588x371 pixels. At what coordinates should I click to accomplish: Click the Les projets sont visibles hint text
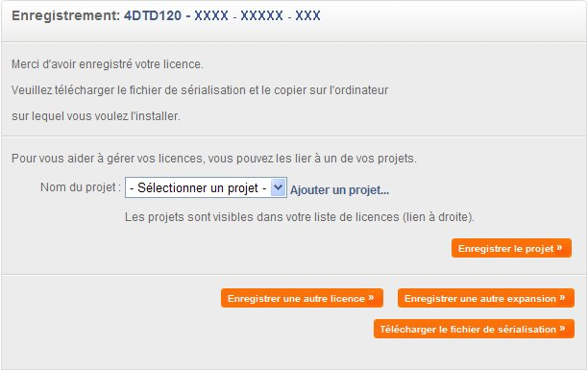coord(300,217)
